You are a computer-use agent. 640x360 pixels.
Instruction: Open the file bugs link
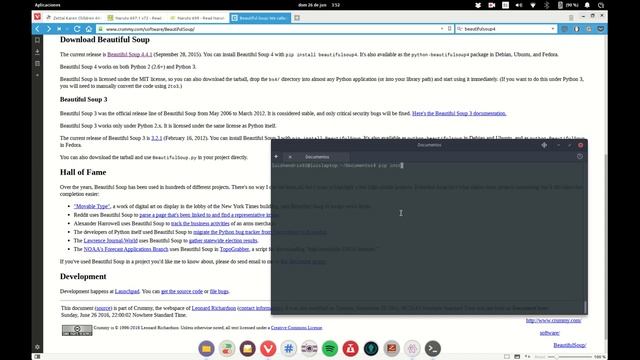[219, 291]
